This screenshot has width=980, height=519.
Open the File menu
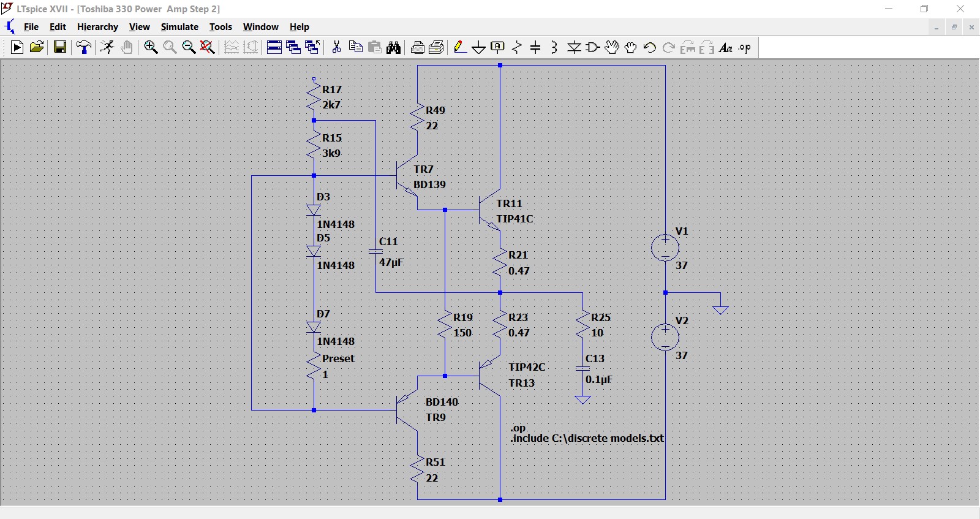(31, 27)
